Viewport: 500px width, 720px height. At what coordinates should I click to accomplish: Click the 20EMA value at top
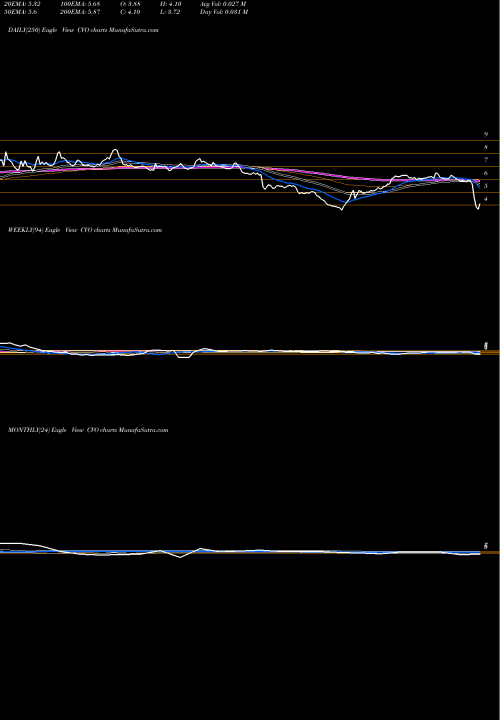[x=24, y=4]
